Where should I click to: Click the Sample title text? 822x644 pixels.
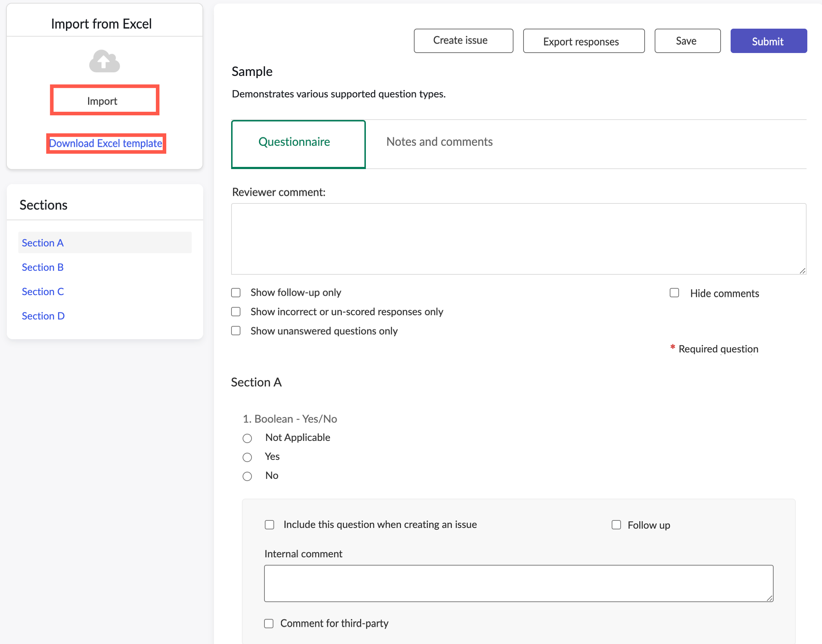pos(252,71)
